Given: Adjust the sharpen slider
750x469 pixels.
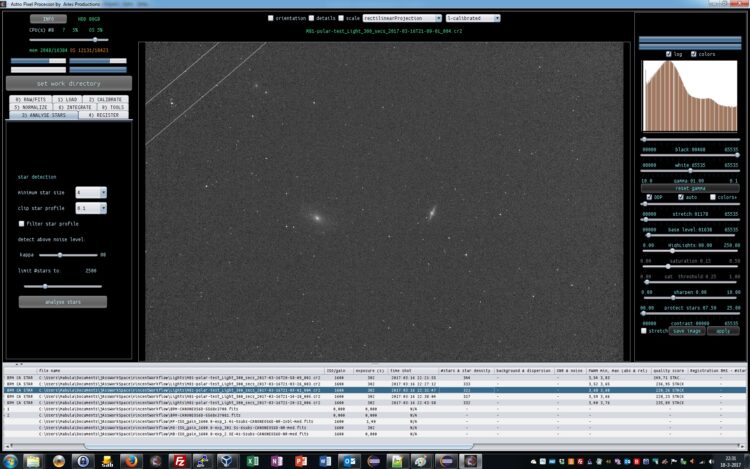Looking at the screenshot, I should tap(690, 282).
